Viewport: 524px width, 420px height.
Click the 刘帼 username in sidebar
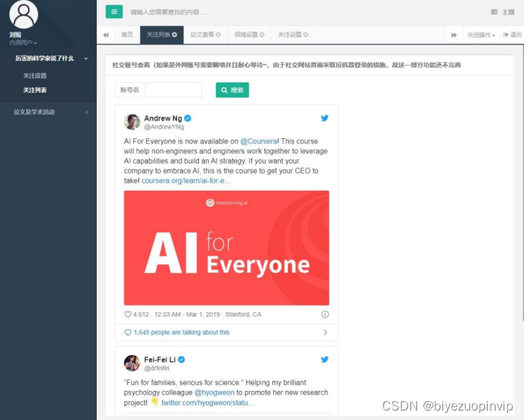click(15, 35)
